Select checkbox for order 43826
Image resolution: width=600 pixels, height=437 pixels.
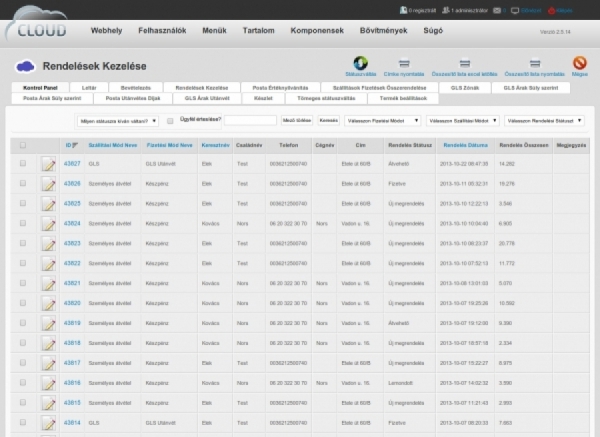[x=23, y=183]
